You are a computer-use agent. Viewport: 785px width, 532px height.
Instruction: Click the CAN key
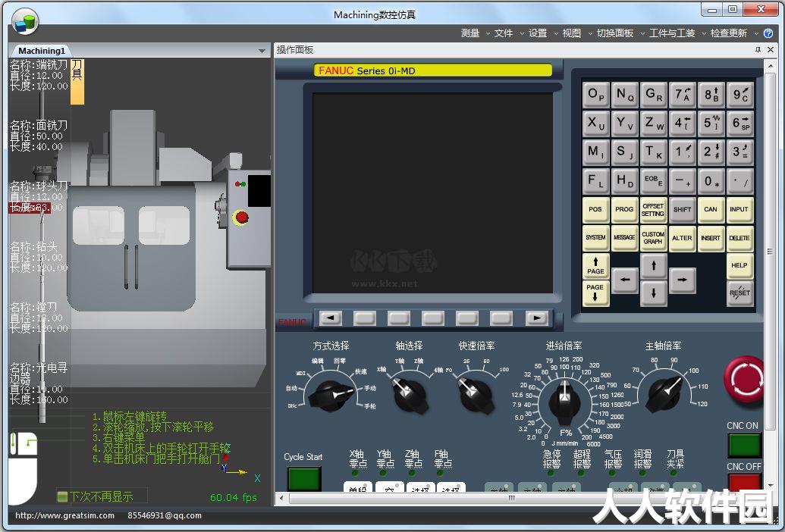point(711,209)
